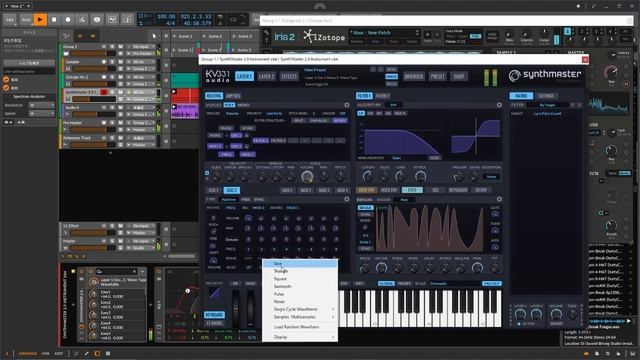This screenshot has width=640, height=360.
Task: Close the SynthMaster plugin window
Action: tap(585, 60)
